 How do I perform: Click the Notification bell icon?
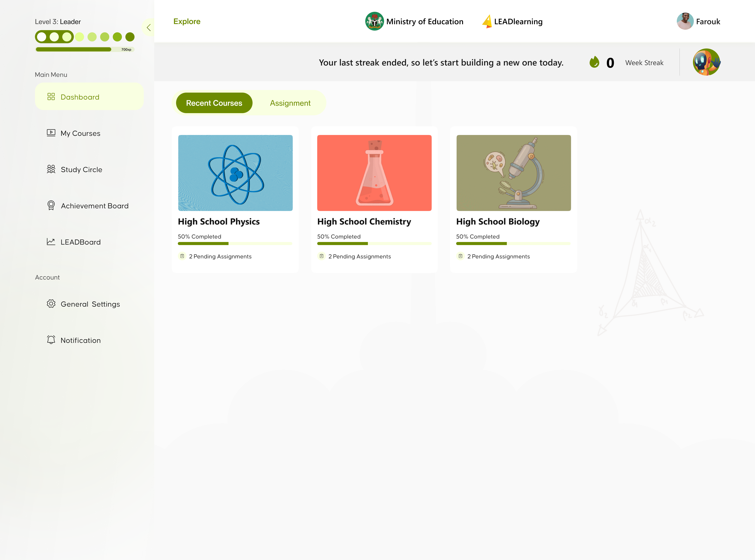(51, 340)
